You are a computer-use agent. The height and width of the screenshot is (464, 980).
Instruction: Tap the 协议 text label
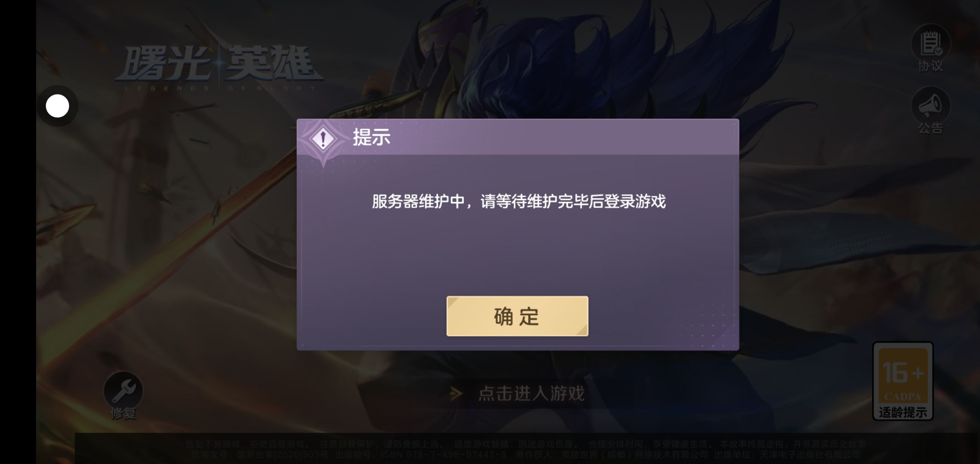[x=931, y=66]
